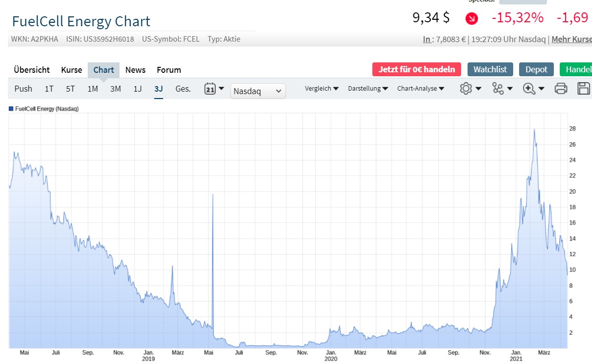This screenshot has width=592, height=364.
Task: Select the 1T timeframe
Action: 49,89
